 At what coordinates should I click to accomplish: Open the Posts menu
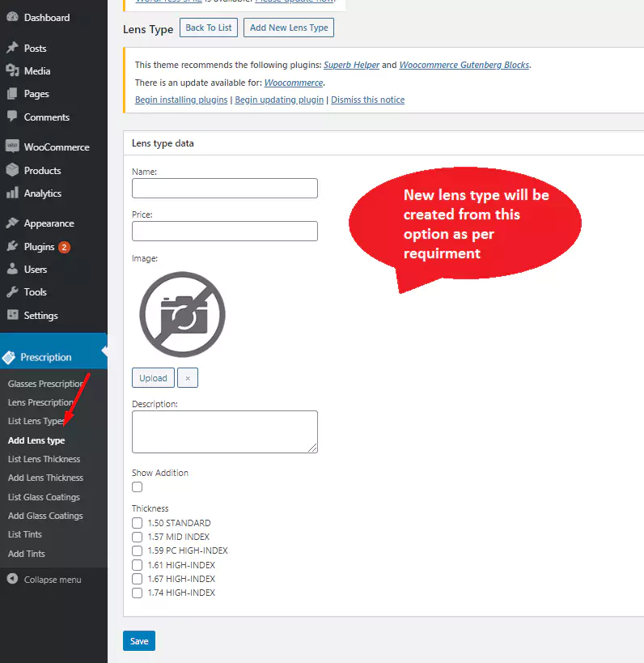35,49
